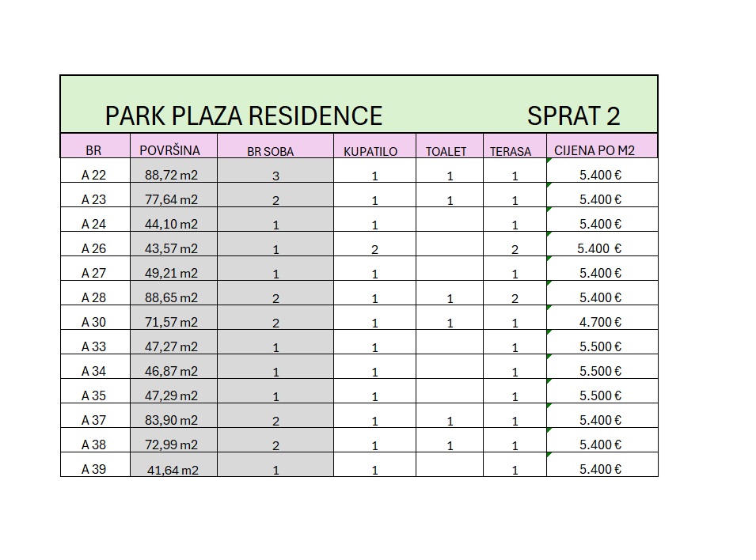Image resolution: width=756 pixels, height=560 pixels.
Task: Click the A 33 price cell 5.500 €
Action: click(600, 346)
